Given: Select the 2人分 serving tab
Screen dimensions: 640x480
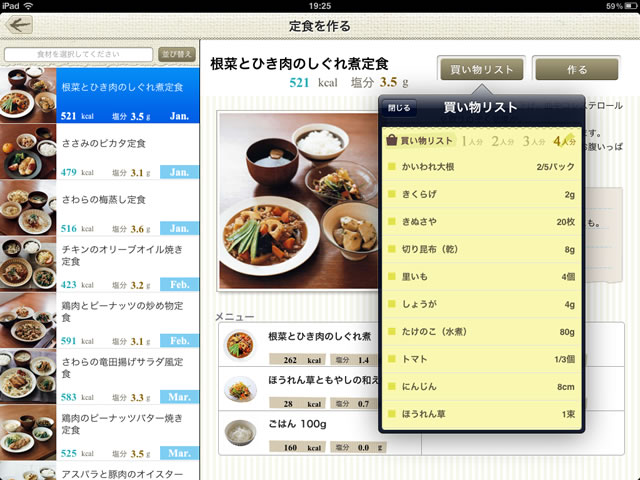Looking at the screenshot, I should click(x=502, y=141).
